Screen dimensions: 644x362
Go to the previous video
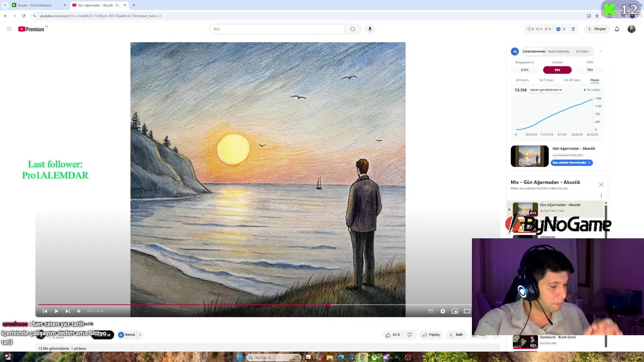[45, 311]
